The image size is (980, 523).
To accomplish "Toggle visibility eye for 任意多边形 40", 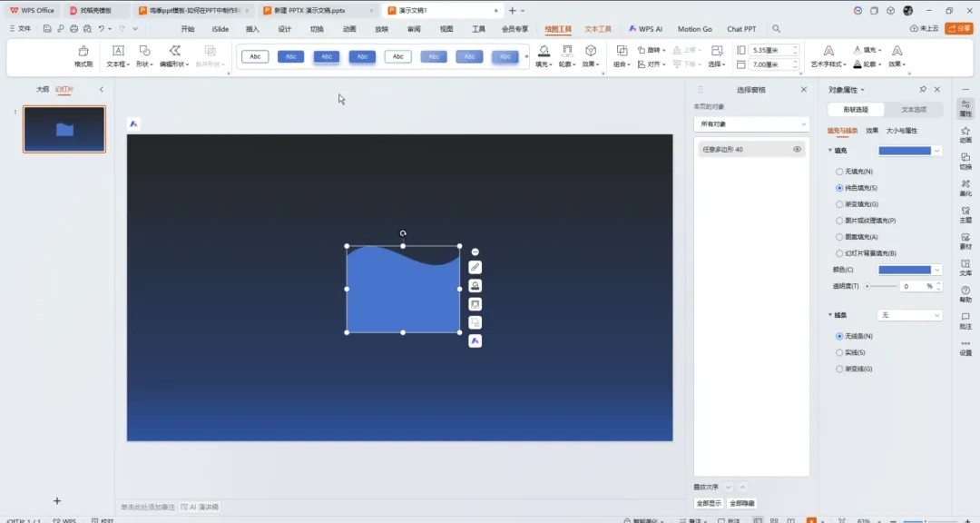I will pos(797,150).
